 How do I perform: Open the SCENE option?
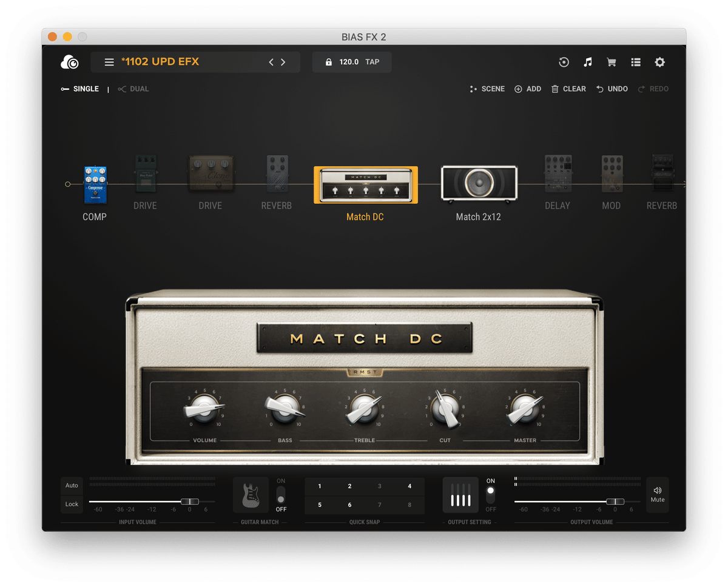click(x=487, y=89)
